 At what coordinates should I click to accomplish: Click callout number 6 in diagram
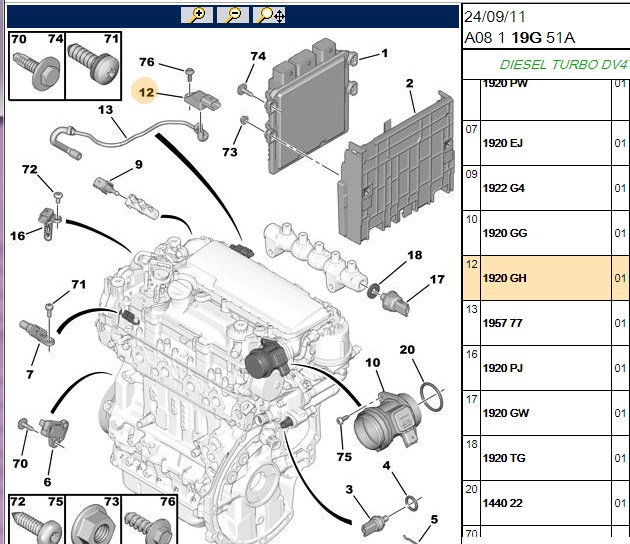click(47, 482)
